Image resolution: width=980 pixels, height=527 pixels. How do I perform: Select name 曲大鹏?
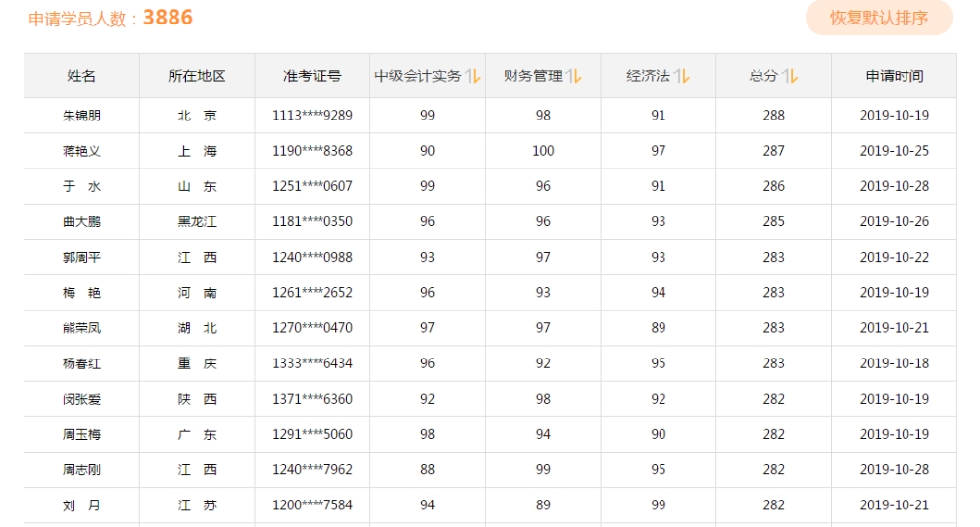tap(81, 221)
